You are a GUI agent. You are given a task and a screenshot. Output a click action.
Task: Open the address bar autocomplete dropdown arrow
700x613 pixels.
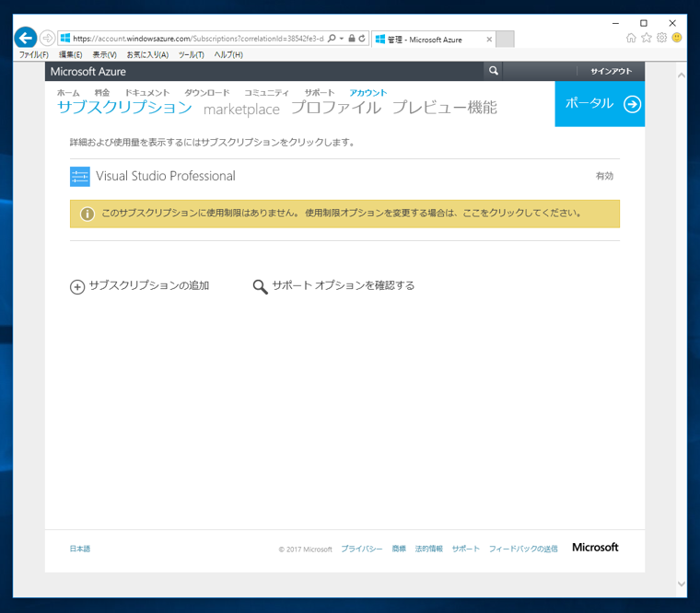342,39
